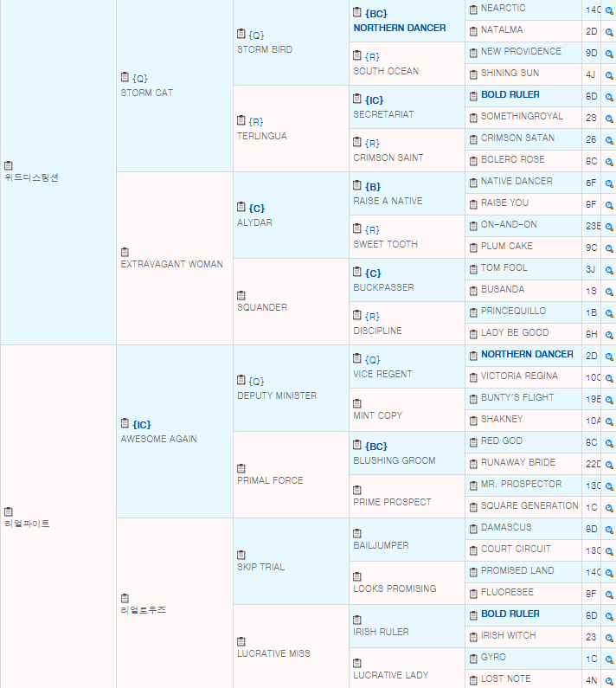Select the MR. PROSPECTOR name

[x=521, y=484]
